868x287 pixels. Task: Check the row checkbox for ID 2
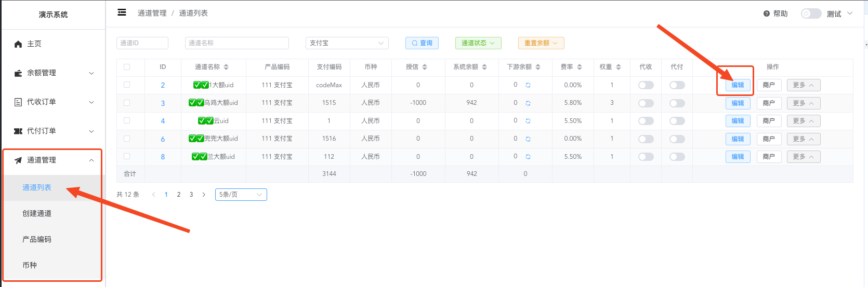coord(127,85)
